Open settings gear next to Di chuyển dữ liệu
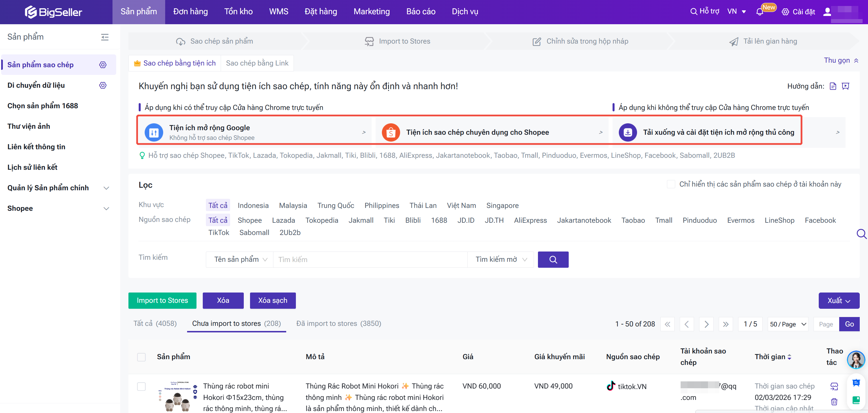 click(x=103, y=85)
